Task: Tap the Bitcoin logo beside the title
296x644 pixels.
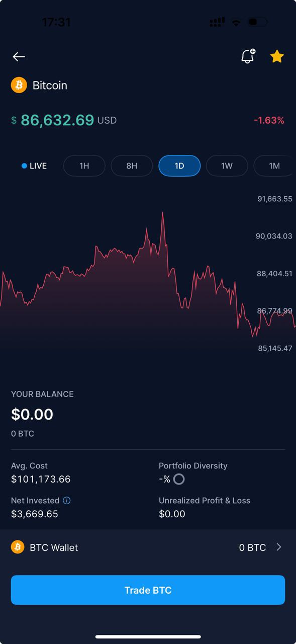Action: (x=19, y=85)
